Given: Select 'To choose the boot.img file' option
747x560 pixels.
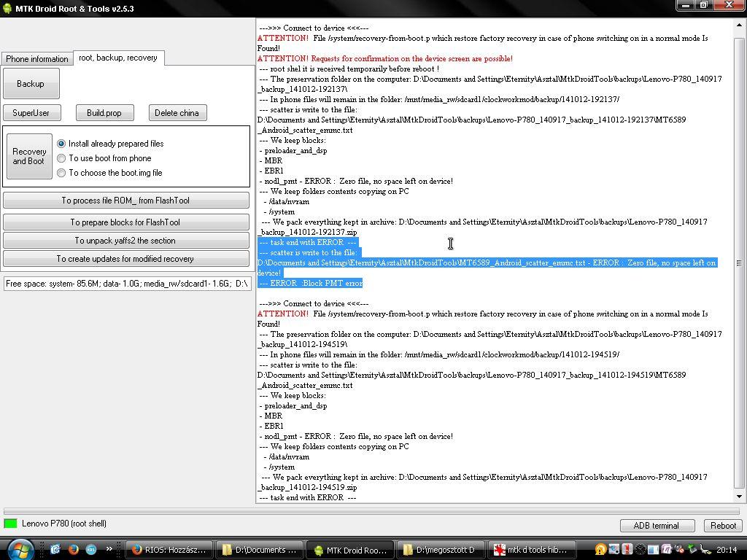Looking at the screenshot, I should [x=109, y=173].
